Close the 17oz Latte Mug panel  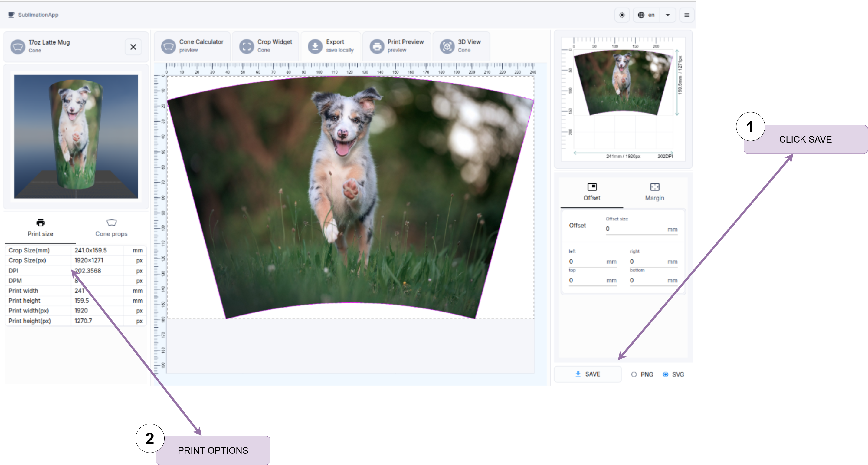coord(133,47)
